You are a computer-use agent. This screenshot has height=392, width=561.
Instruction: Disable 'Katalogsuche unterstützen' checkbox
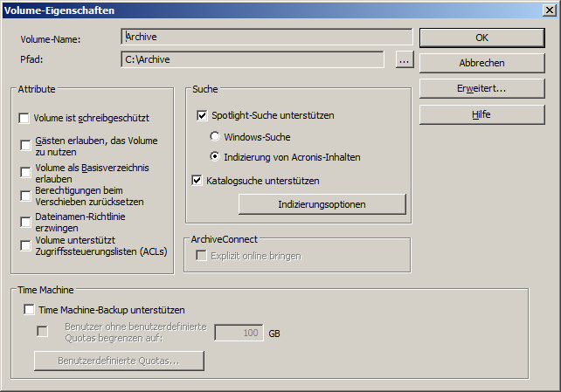click(197, 181)
